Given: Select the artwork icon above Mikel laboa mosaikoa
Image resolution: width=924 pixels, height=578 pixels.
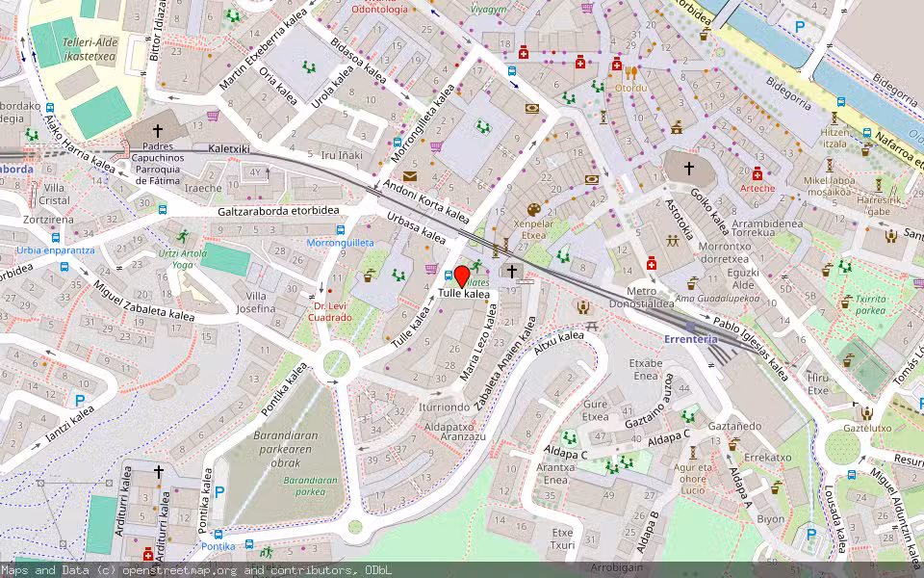Looking at the screenshot, I should click(829, 165).
